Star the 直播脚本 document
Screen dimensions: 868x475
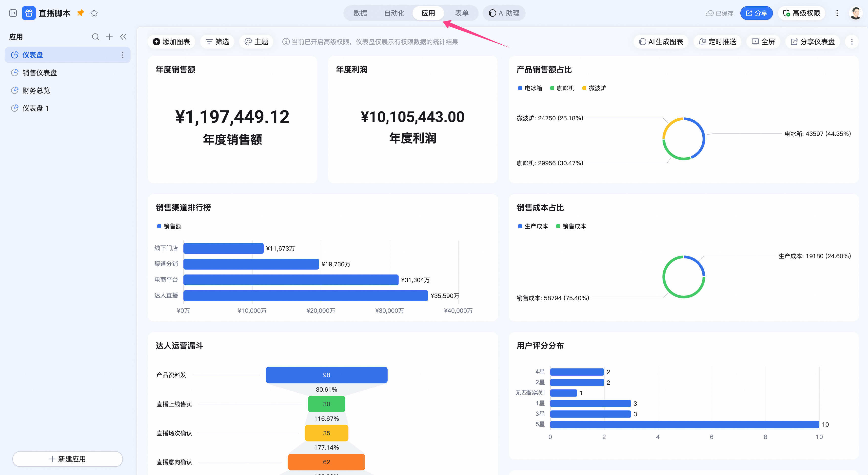(x=94, y=13)
